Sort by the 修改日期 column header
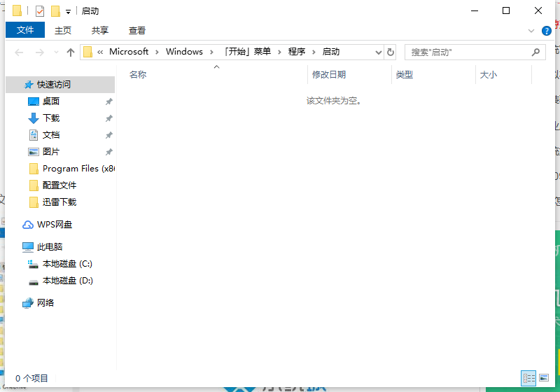 point(329,75)
